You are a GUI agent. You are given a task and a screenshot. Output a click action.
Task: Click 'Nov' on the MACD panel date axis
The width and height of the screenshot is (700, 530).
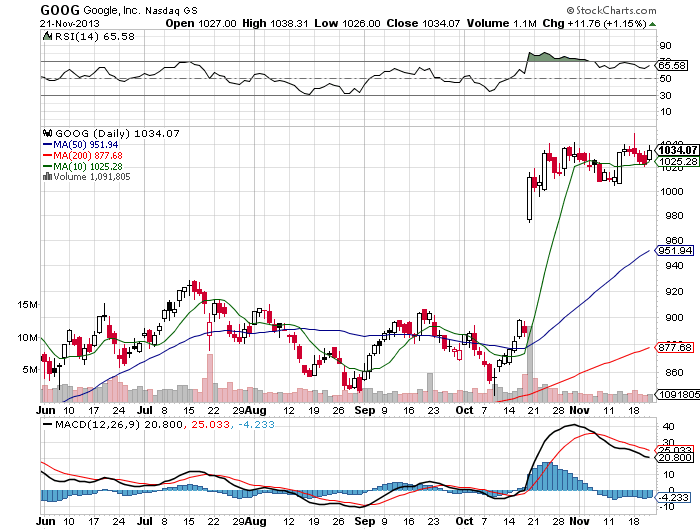(x=580, y=522)
